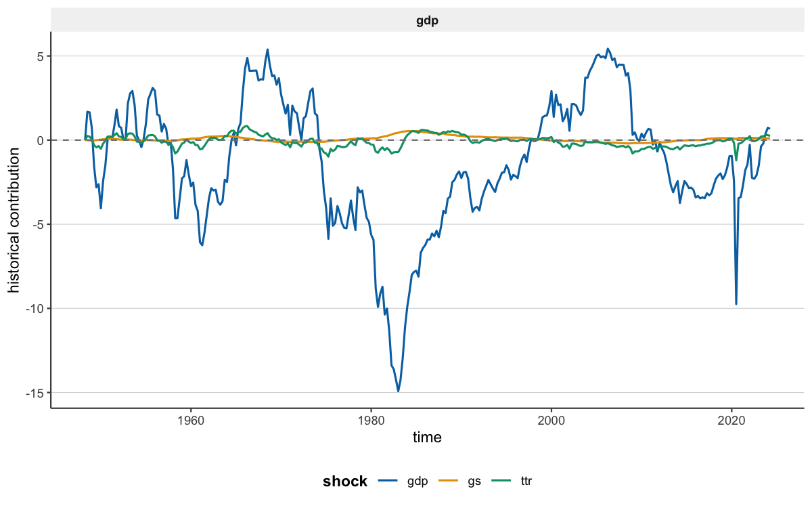Select the -10 y-axis tick label

point(34,308)
